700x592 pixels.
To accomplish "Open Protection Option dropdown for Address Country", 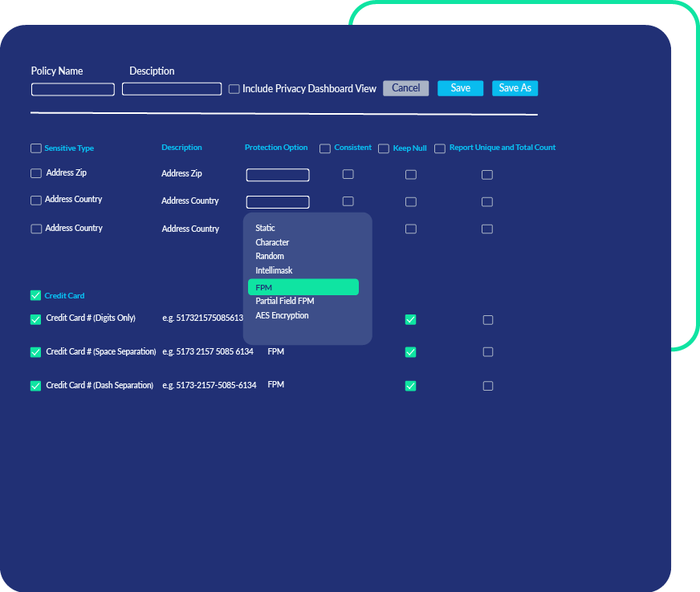I will 277,201.
